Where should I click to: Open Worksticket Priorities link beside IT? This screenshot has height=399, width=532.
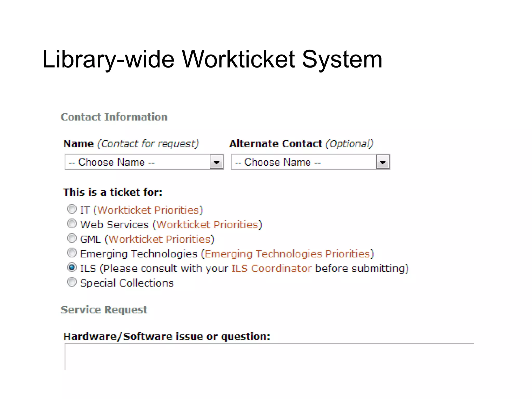point(148,210)
